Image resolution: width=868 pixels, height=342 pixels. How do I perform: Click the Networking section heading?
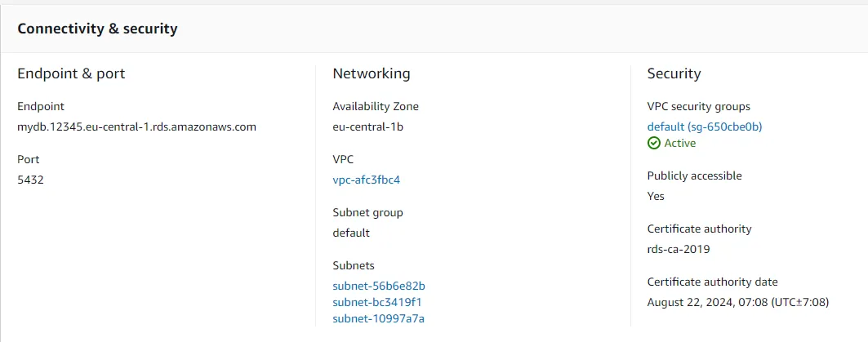click(371, 73)
